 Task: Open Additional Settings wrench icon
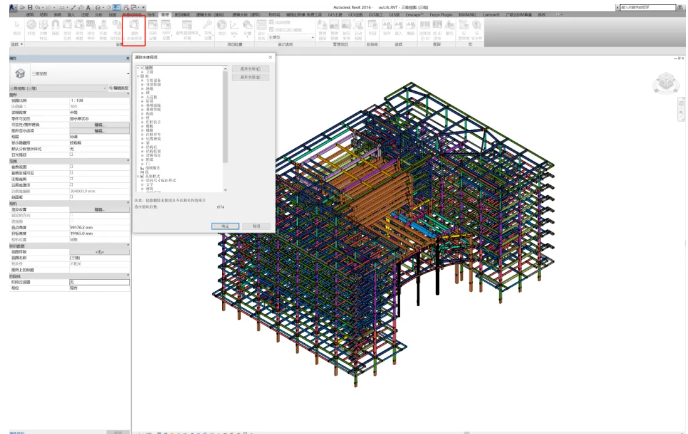pyautogui.click(x=208, y=28)
